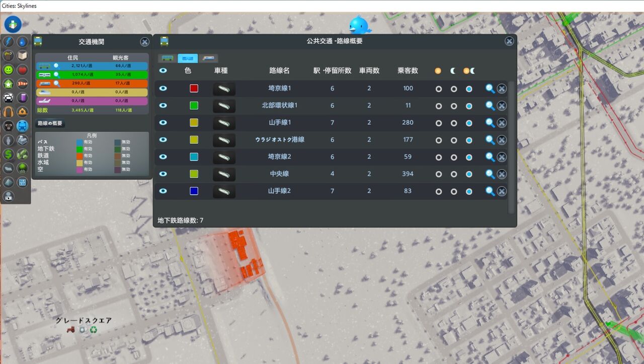
Task: Sort lines by 路線名 column
Action: click(279, 71)
